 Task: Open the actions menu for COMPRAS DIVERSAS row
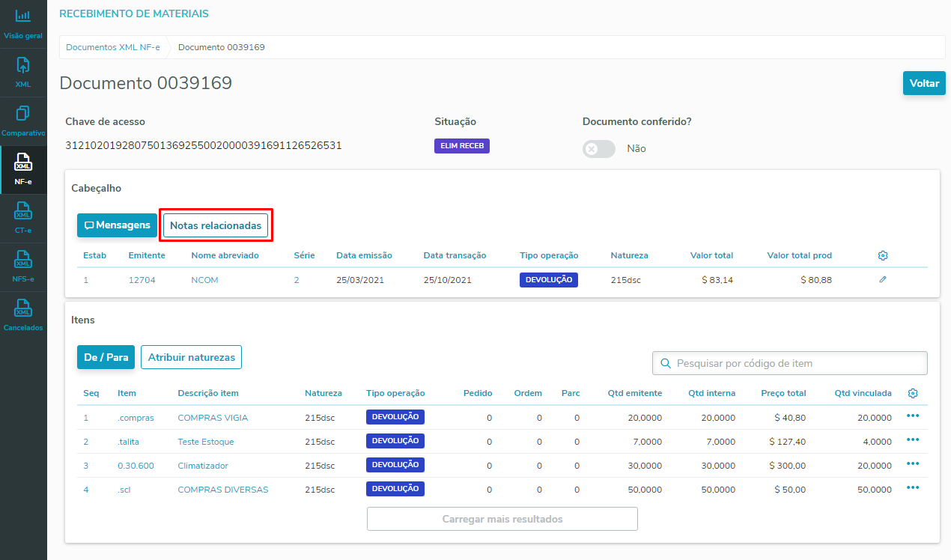[x=913, y=487]
